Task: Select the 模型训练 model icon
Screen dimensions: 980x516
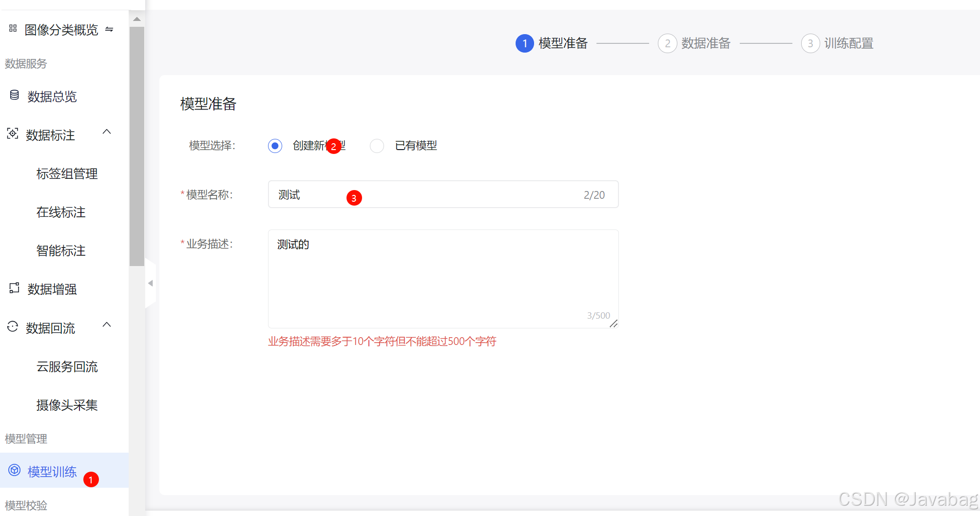Action: coord(14,471)
